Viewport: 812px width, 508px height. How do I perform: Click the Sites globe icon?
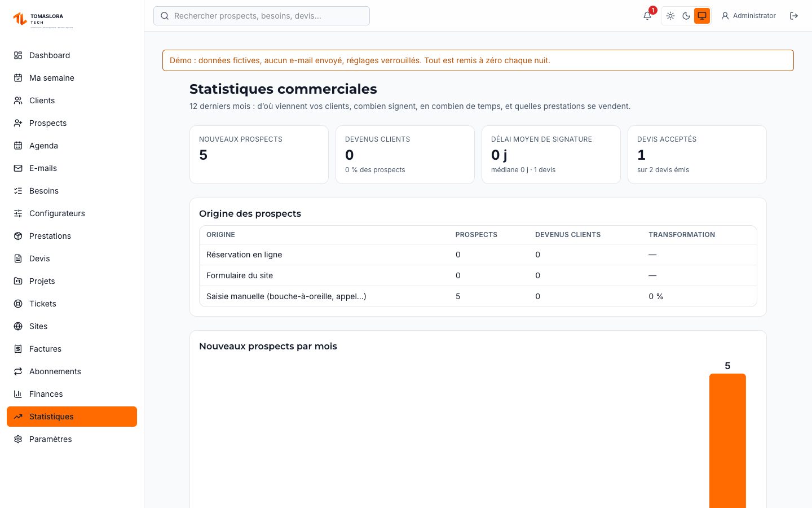[18, 326]
